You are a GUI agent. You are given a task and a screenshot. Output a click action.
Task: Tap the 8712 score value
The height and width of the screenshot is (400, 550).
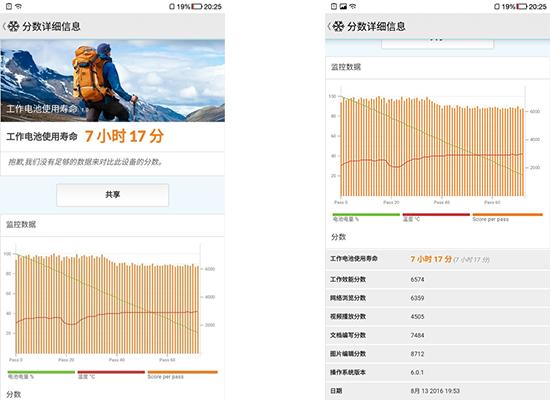417,354
